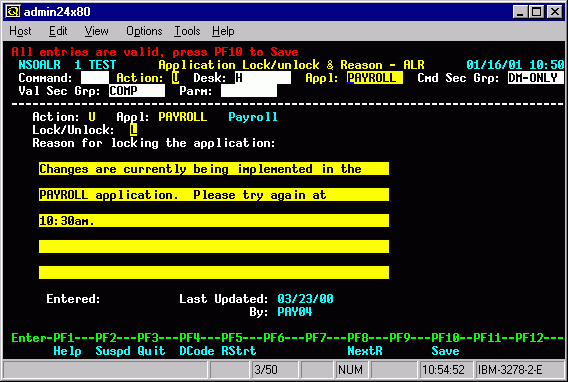Click the PF8 NextR function key label
Viewport: 568px width, 382px height.
365,351
